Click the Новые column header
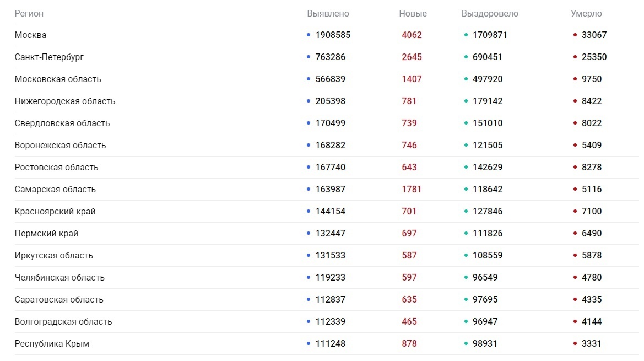644x361 pixels. (x=413, y=13)
